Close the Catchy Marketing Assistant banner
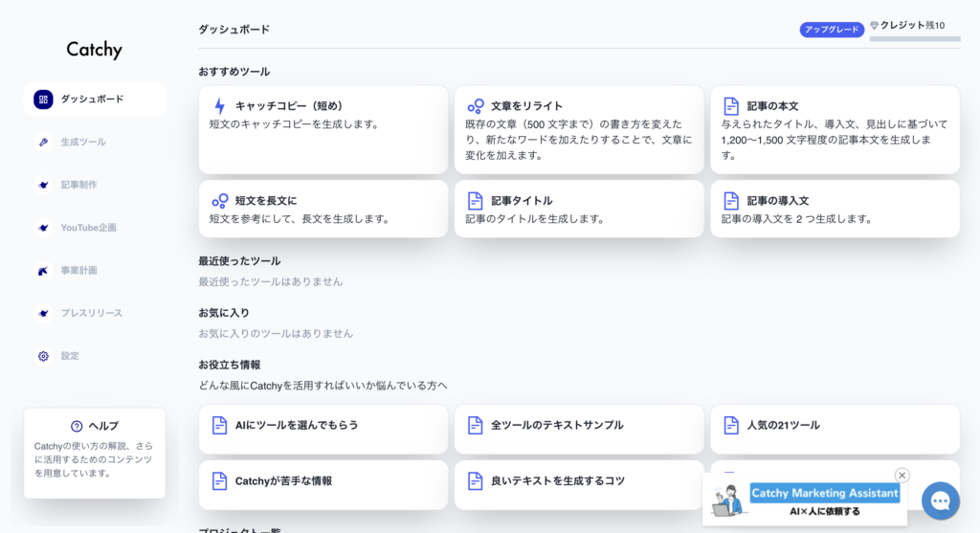 902,476
